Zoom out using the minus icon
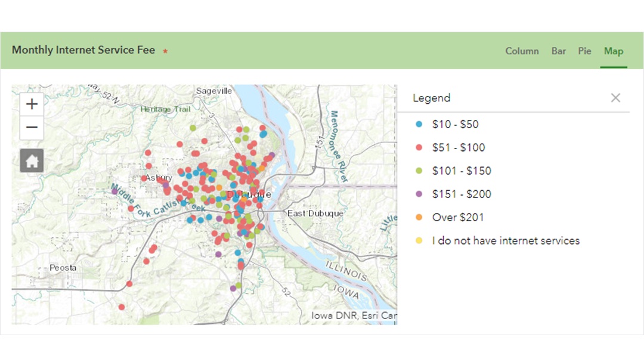644x362 pixels. [31, 128]
